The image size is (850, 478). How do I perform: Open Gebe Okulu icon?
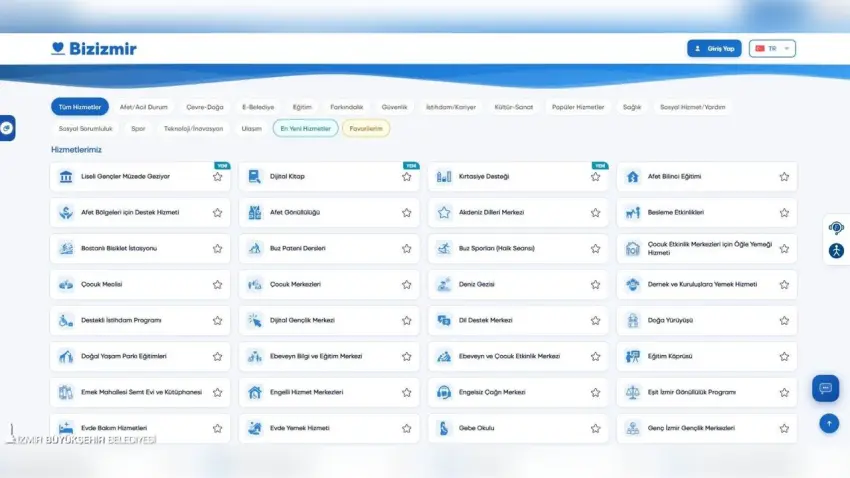(443, 428)
